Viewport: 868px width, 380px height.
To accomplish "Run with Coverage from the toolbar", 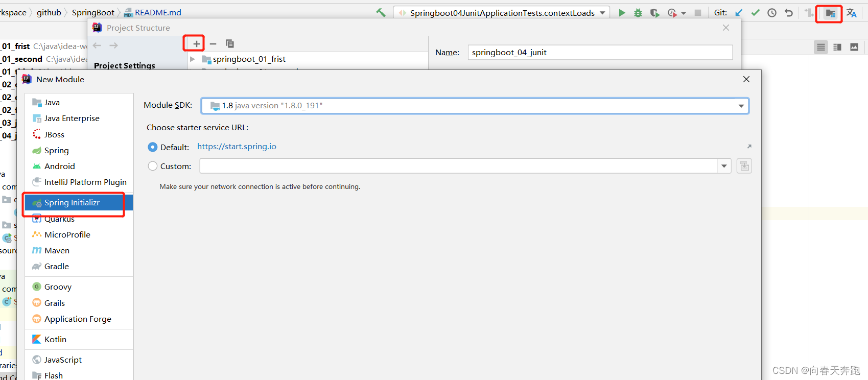I will click(654, 13).
